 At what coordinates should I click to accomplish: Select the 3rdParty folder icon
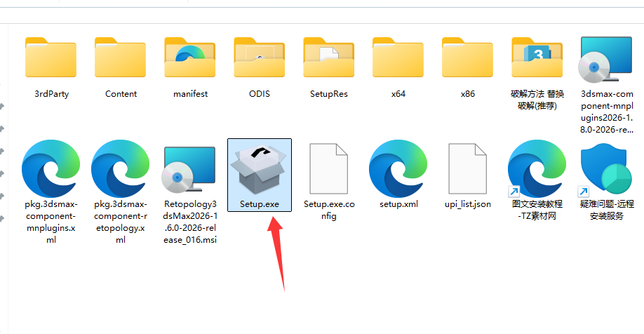[51, 57]
